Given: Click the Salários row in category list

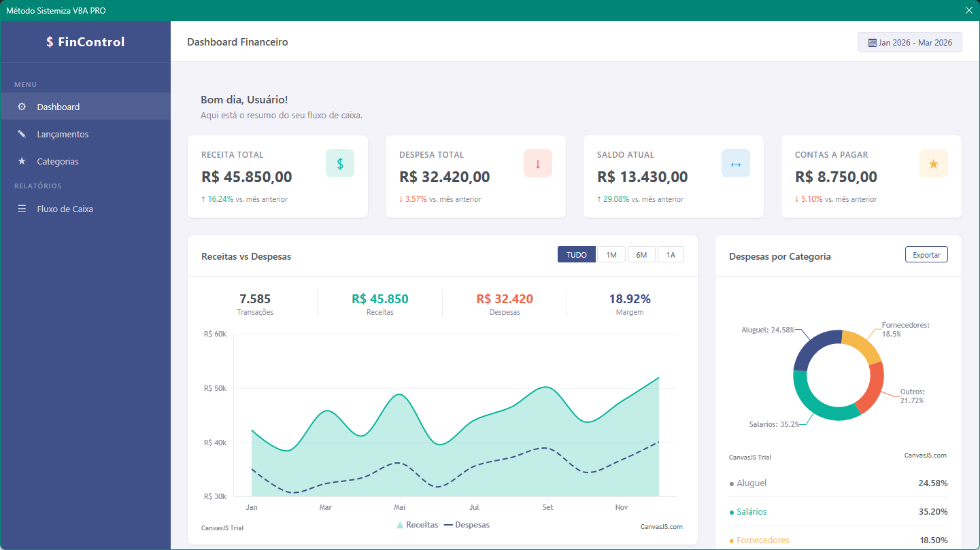Looking at the screenshot, I should pyautogui.click(x=839, y=511).
